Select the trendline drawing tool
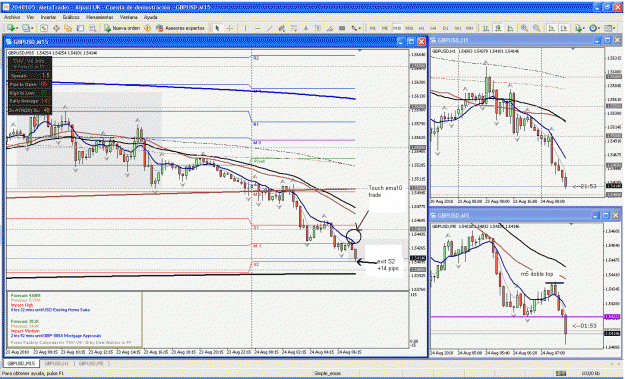The width and height of the screenshot is (625, 379). [x=269, y=28]
